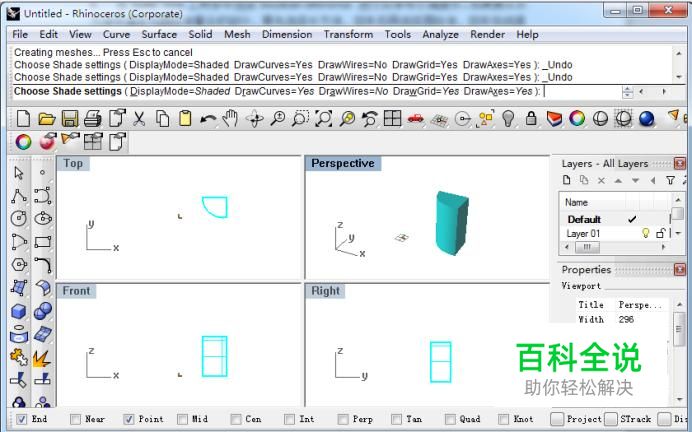Select the arrow pointer tool

[19, 173]
